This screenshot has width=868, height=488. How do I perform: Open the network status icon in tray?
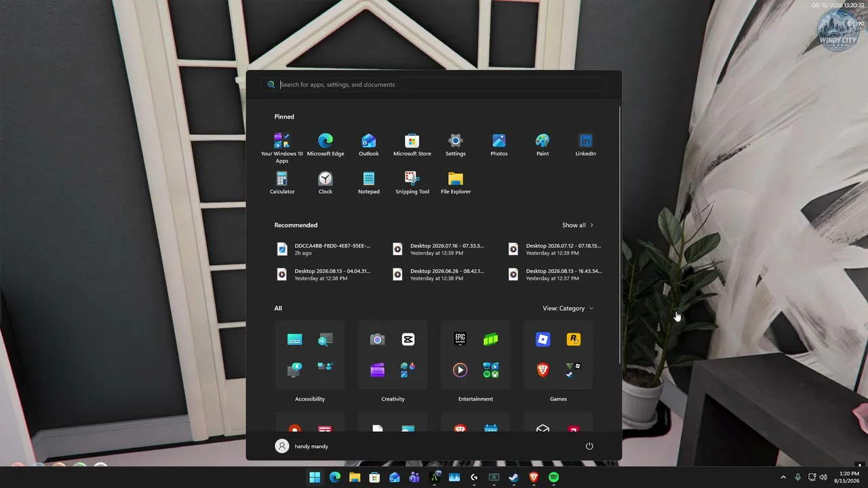click(812, 477)
